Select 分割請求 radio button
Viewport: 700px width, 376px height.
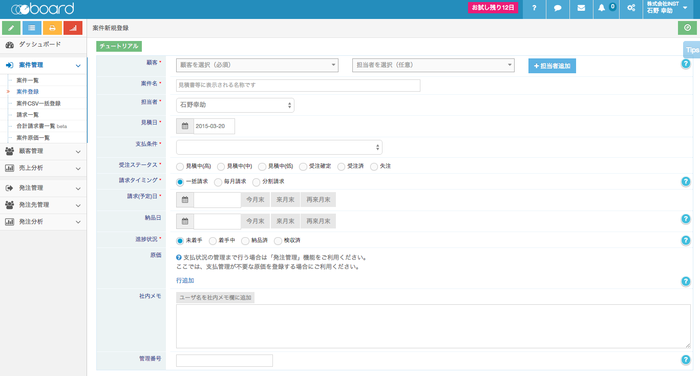tap(256, 182)
